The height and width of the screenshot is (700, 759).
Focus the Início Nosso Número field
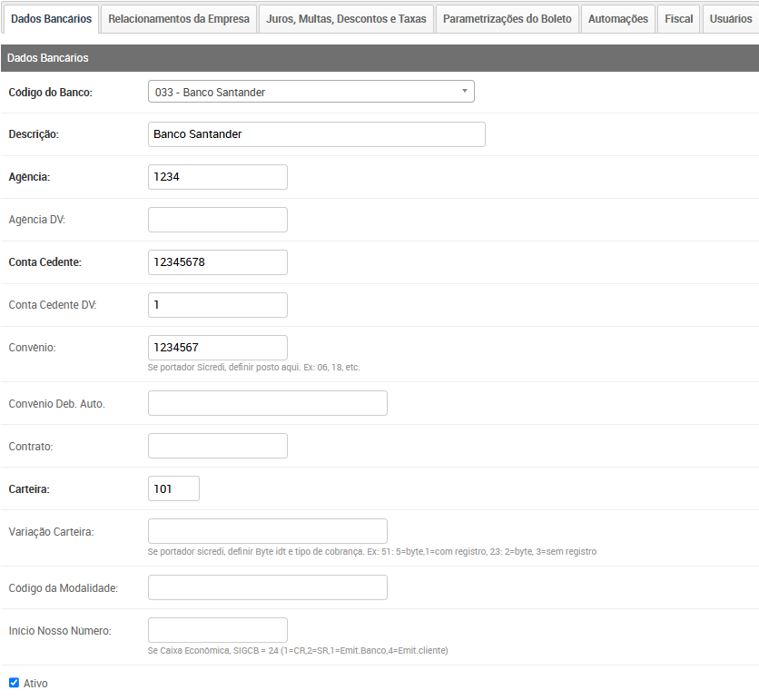[217, 630]
